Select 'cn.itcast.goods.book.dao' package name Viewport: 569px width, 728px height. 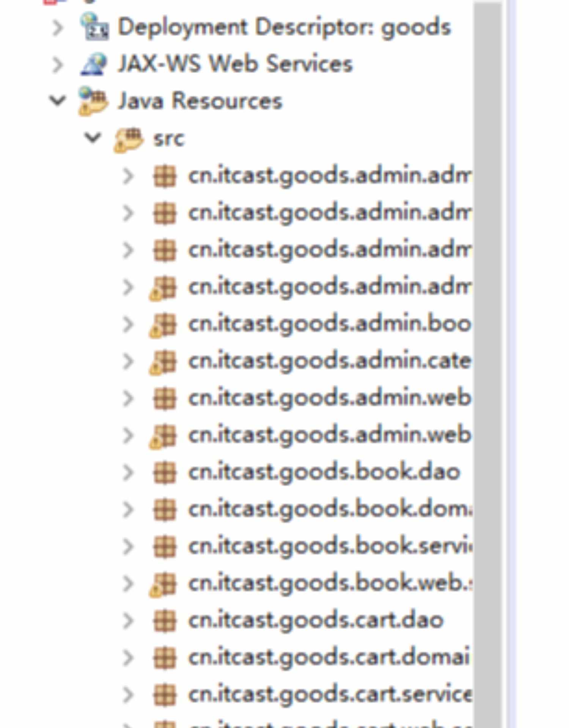pyautogui.click(x=324, y=473)
